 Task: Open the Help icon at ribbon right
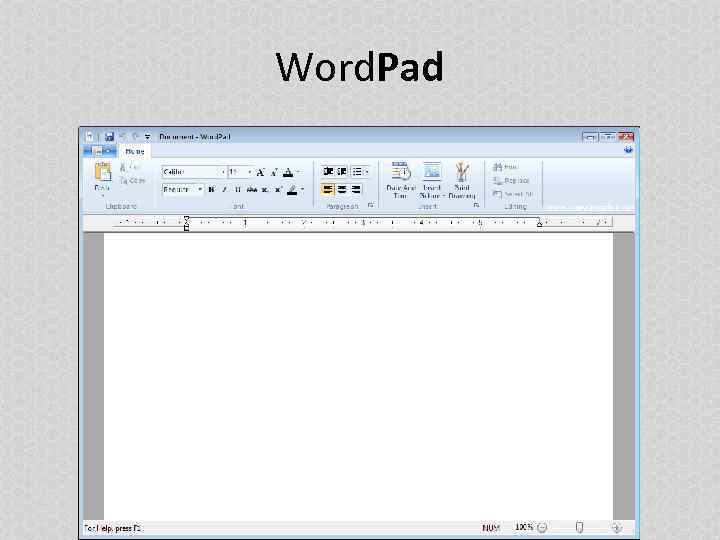(628, 150)
